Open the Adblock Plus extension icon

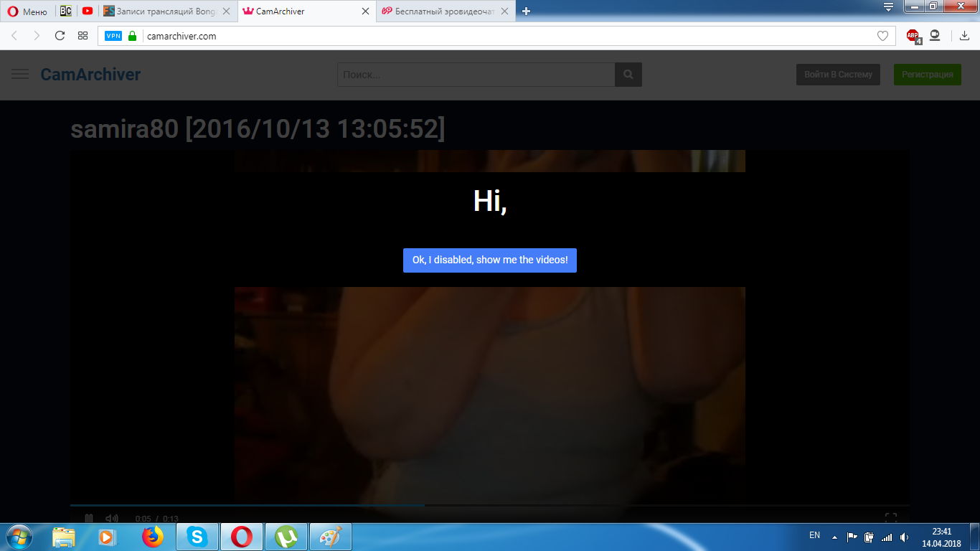point(913,36)
